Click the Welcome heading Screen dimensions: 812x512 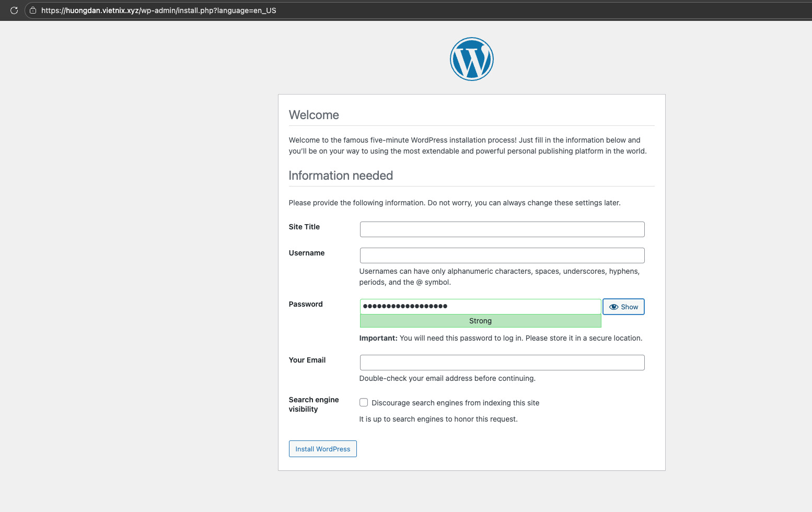click(x=314, y=115)
